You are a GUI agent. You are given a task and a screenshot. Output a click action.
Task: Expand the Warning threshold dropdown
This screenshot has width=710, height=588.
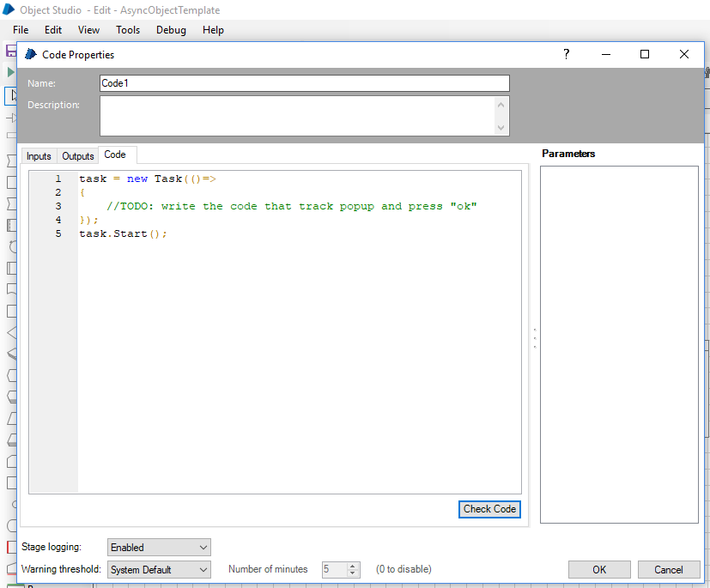tap(159, 570)
